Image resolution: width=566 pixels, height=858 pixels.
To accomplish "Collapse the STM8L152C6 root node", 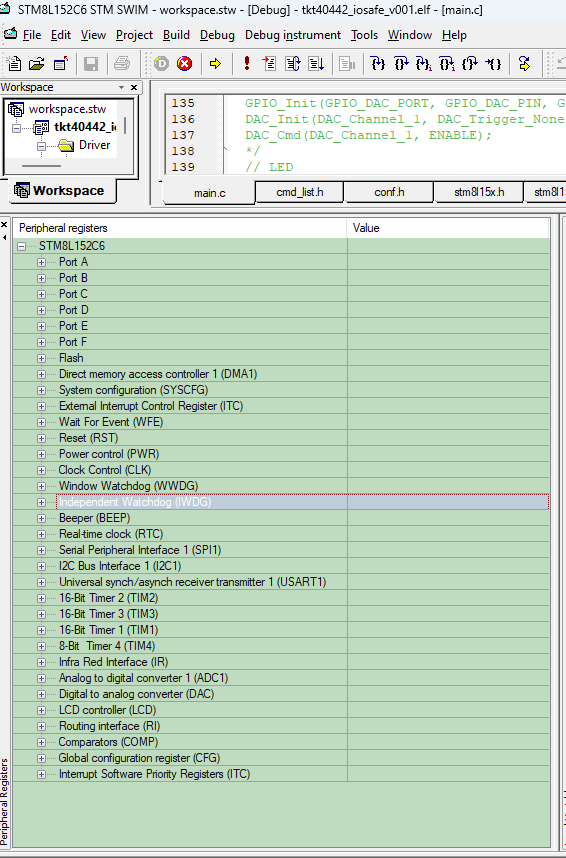I will (x=21, y=246).
